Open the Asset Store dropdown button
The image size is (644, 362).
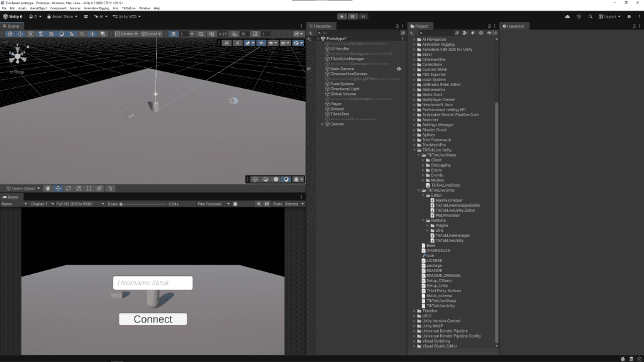(x=62, y=16)
